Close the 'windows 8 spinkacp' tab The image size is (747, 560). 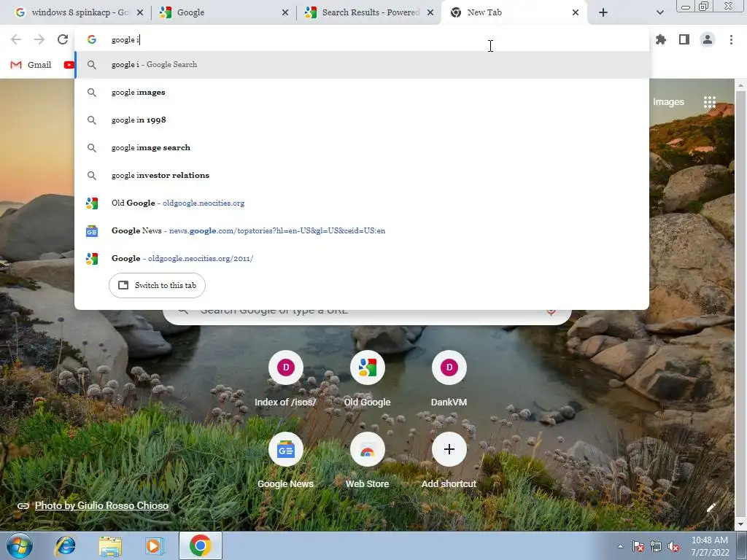click(x=140, y=12)
